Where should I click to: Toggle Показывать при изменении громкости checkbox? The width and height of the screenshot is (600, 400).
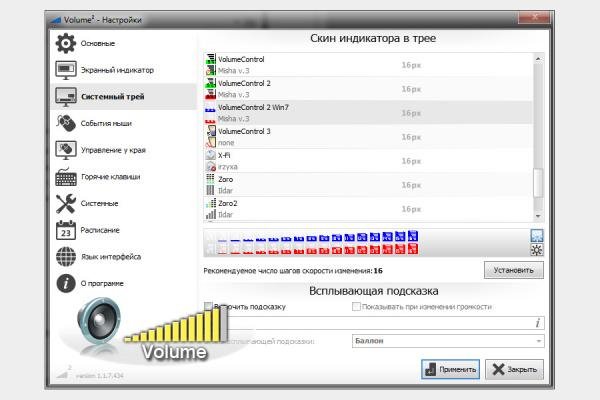356,306
